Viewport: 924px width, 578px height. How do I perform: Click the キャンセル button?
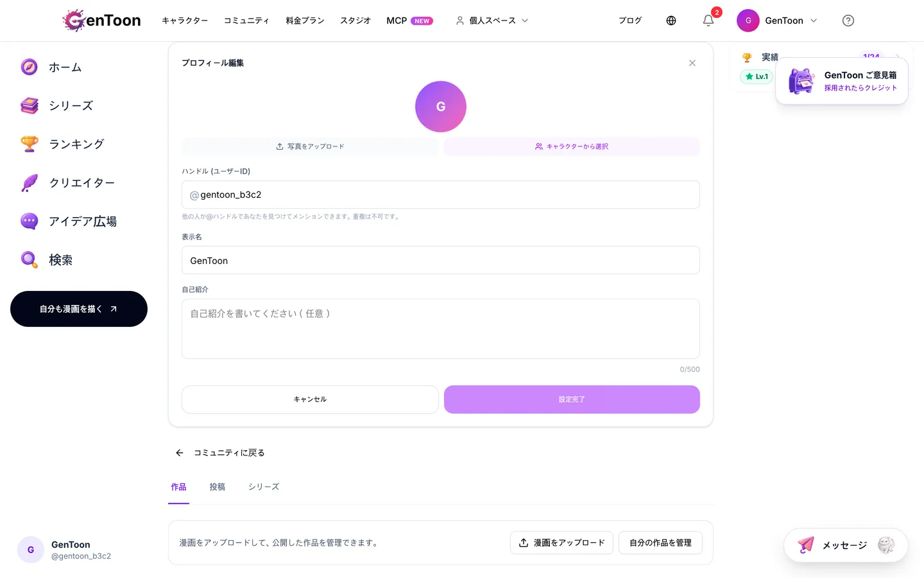click(x=310, y=399)
